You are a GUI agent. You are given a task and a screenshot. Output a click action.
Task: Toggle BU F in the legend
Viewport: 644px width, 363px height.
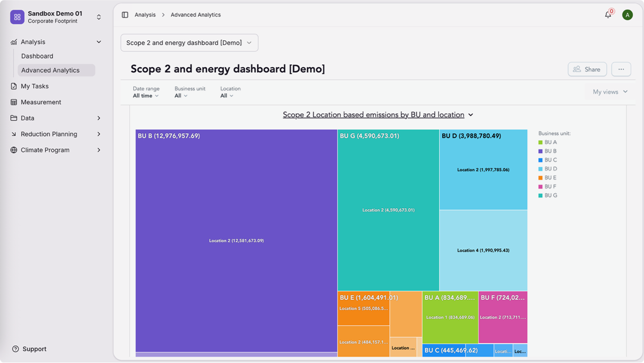[x=549, y=186]
